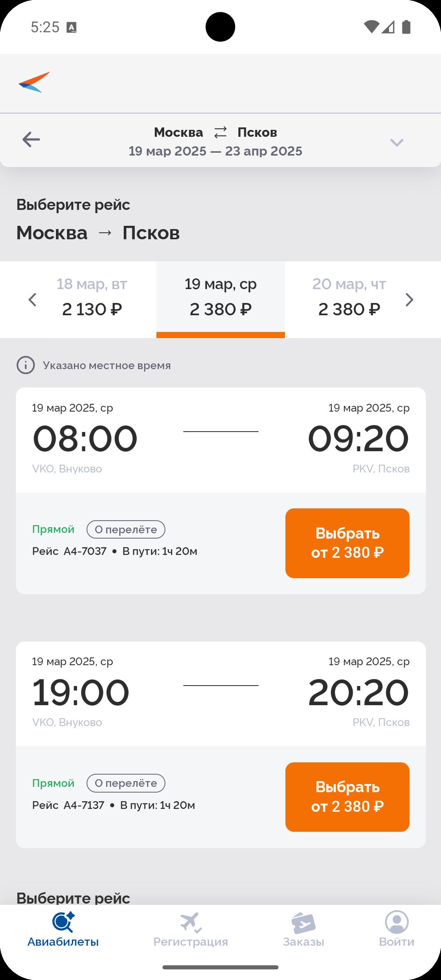The image size is (441, 980).
Task: Open О перелёте for flight A4-7037
Action: [126, 530]
